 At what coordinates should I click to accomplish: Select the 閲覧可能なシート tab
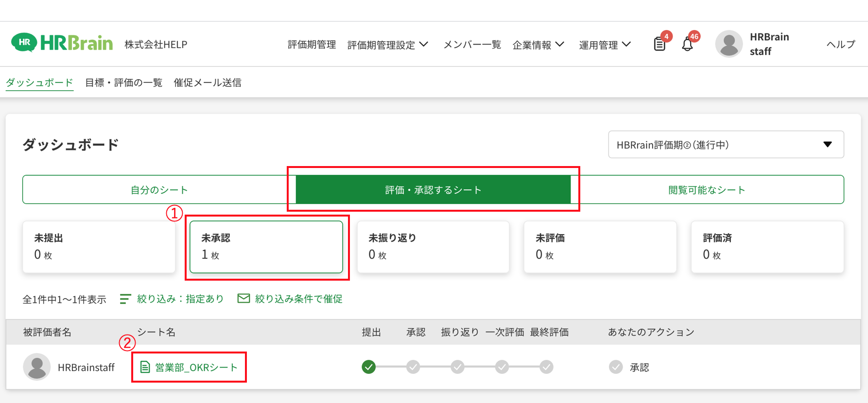pyautogui.click(x=707, y=190)
